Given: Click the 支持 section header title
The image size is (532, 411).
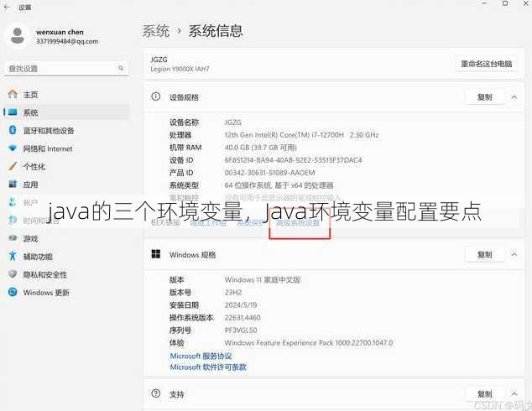Looking at the screenshot, I should click(177, 394).
